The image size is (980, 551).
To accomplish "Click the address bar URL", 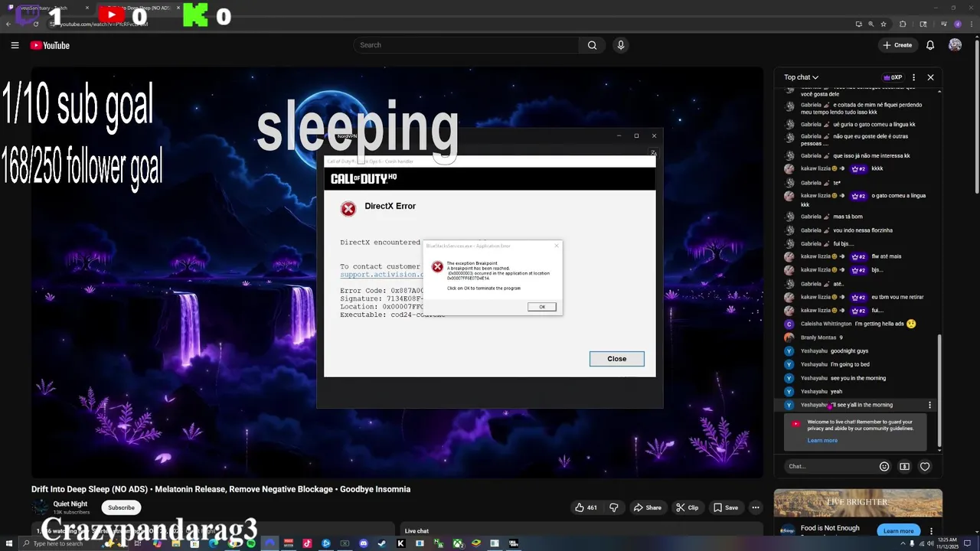I will (x=103, y=24).
